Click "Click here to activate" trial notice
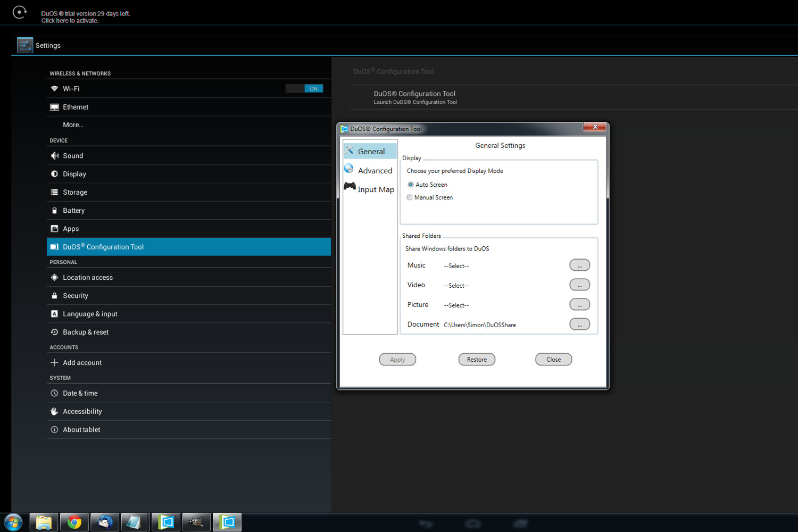 click(70, 21)
